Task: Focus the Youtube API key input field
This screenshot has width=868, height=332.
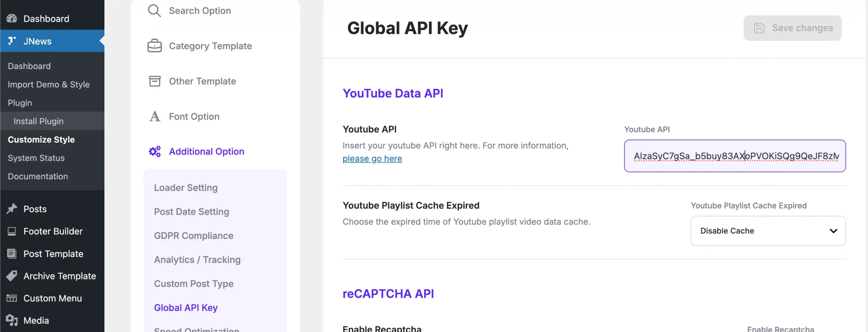Action: (x=734, y=156)
